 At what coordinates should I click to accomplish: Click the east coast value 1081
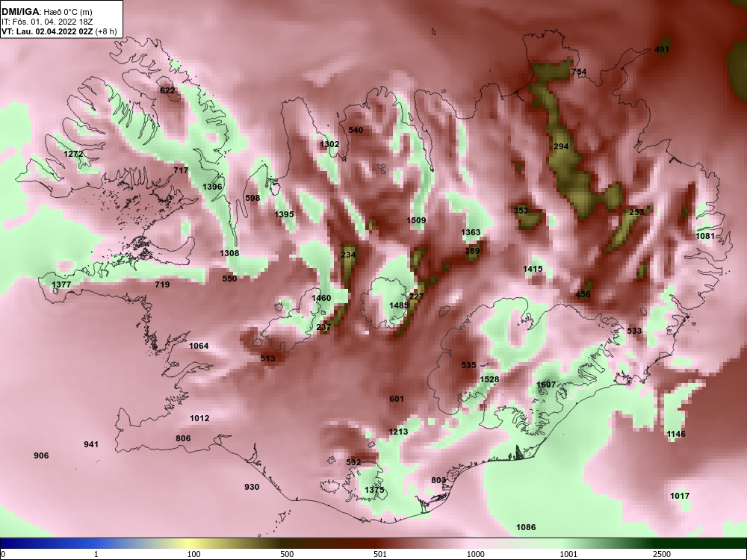tap(706, 236)
